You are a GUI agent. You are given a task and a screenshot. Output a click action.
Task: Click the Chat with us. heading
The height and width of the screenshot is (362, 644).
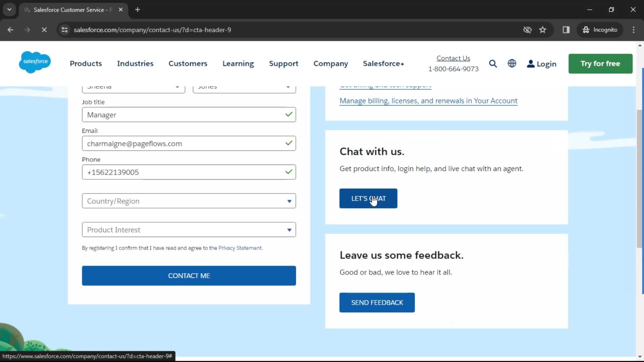point(372,152)
